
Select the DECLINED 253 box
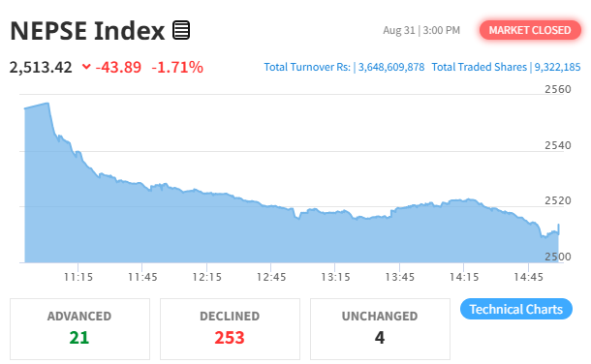click(x=230, y=329)
